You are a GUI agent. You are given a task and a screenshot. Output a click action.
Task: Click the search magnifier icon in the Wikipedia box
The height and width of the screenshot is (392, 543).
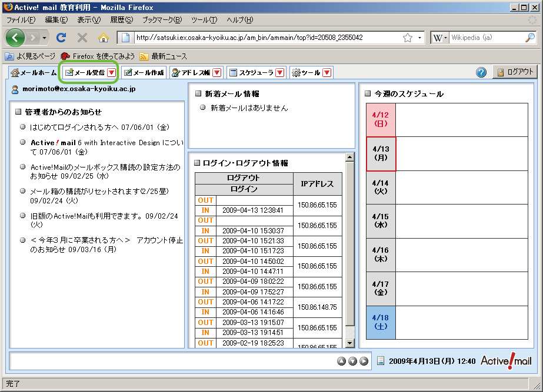click(x=529, y=38)
